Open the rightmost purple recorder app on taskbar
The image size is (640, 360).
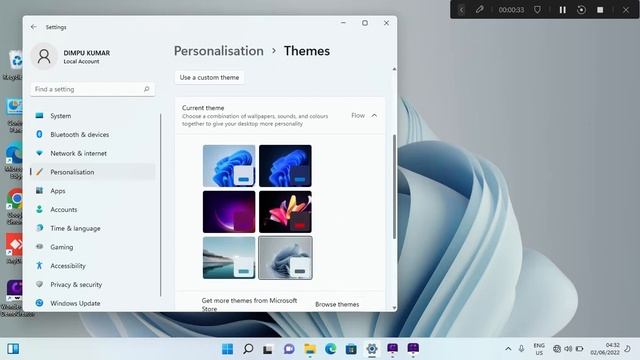click(413, 349)
